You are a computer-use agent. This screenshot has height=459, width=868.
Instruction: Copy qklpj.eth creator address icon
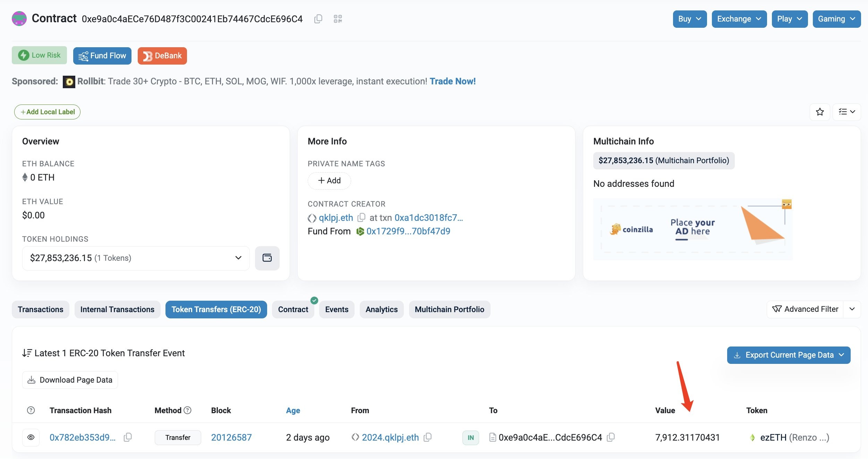pos(361,218)
